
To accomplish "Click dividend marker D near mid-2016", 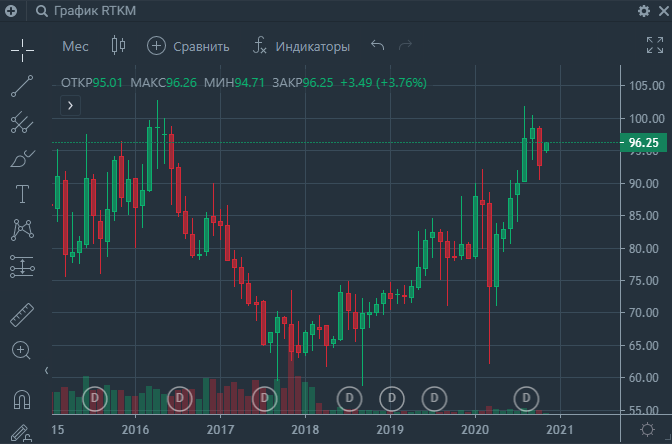I will point(180,399).
